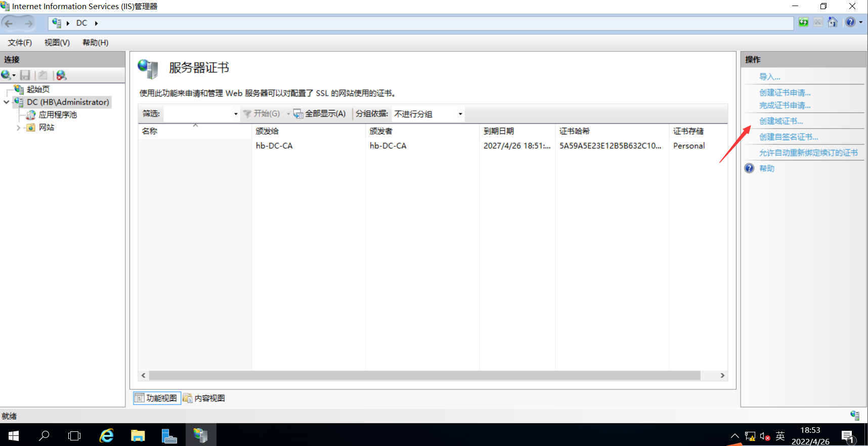Launch Internet Explorer from the taskbar

pyautogui.click(x=107, y=435)
